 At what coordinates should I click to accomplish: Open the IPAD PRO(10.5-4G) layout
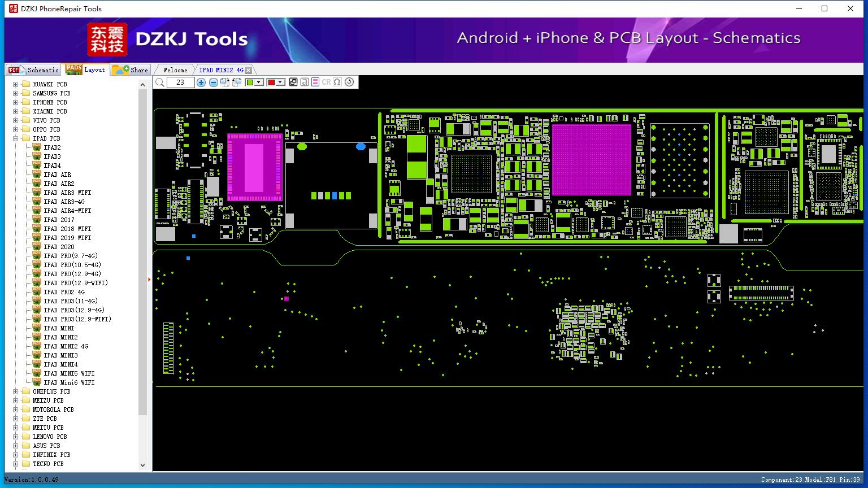tap(72, 265)
